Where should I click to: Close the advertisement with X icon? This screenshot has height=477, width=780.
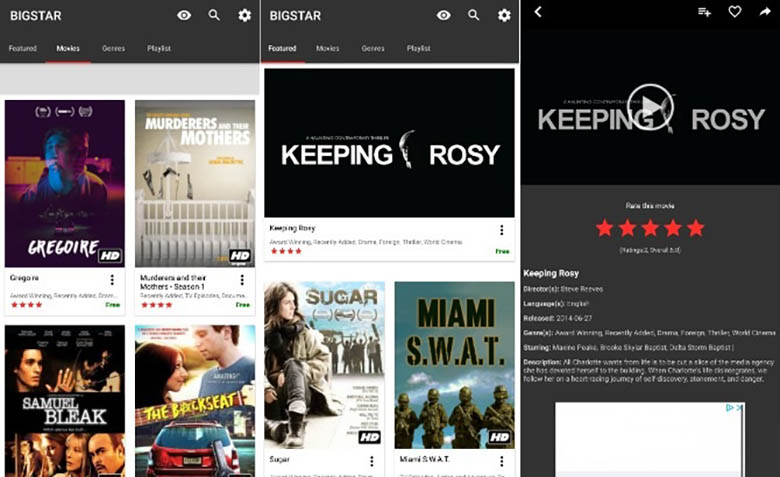[740, 407]
